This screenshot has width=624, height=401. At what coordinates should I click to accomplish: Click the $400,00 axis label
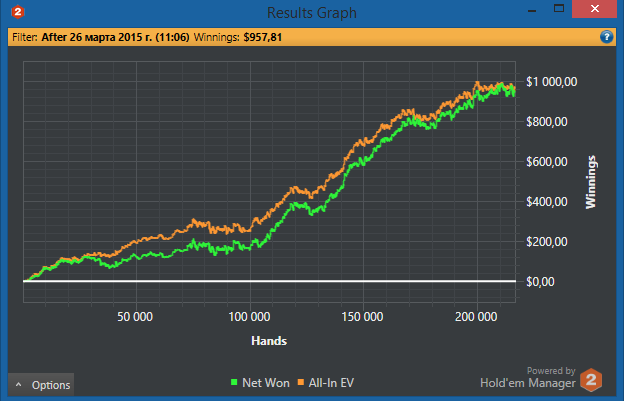point(547,202)
